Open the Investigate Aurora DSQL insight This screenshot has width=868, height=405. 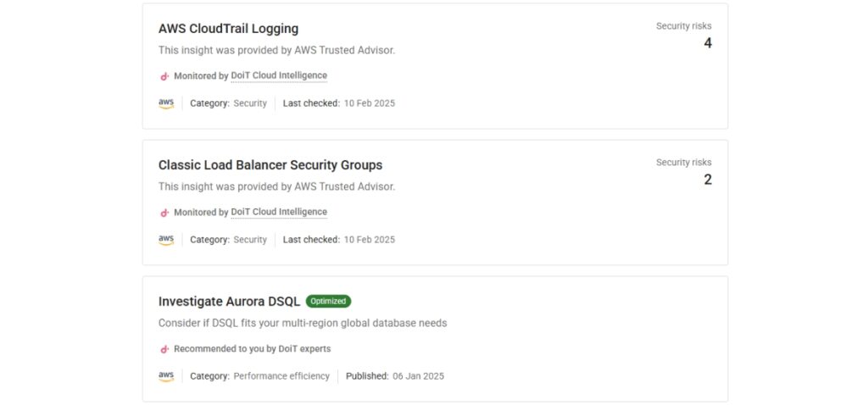pyautogui.click(x=229, y=302)
